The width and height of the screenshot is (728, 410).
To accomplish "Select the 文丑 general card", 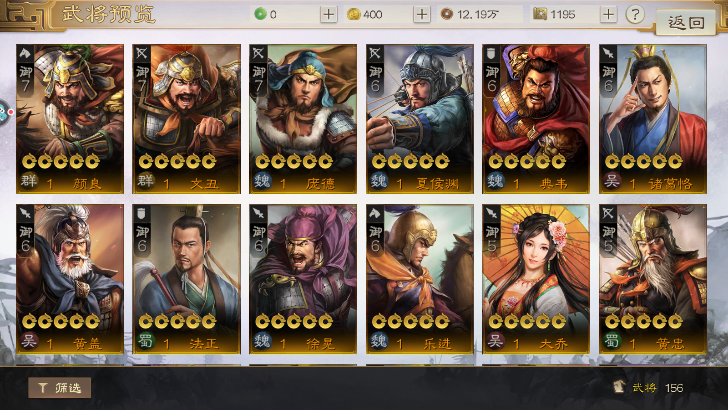I will pos(186,119).
